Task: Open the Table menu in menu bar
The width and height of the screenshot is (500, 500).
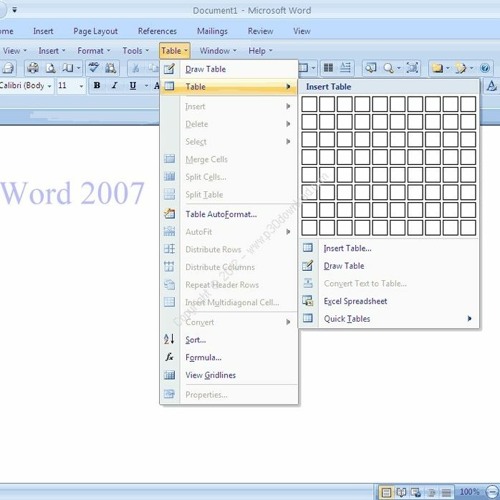Action: pyautogui.click(x=174, y=51)
